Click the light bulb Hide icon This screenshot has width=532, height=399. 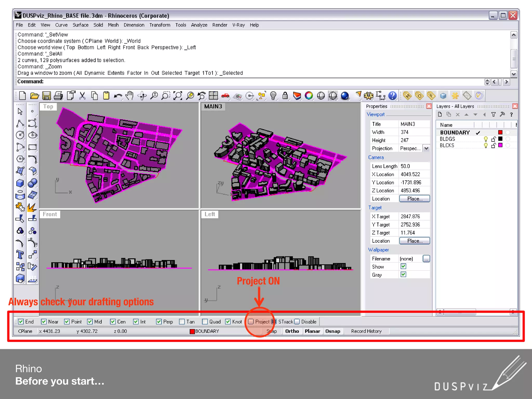(273, 96)
